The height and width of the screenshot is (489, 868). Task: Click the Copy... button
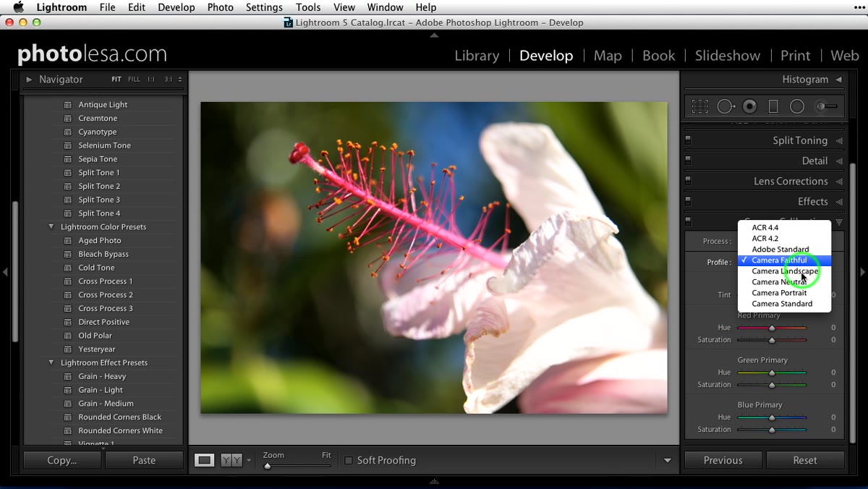pyautogui.click(x=62, y=460)
